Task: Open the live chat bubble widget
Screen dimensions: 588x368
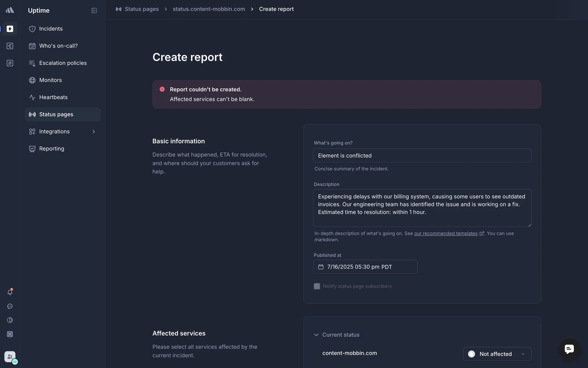Action: point(569,349)
